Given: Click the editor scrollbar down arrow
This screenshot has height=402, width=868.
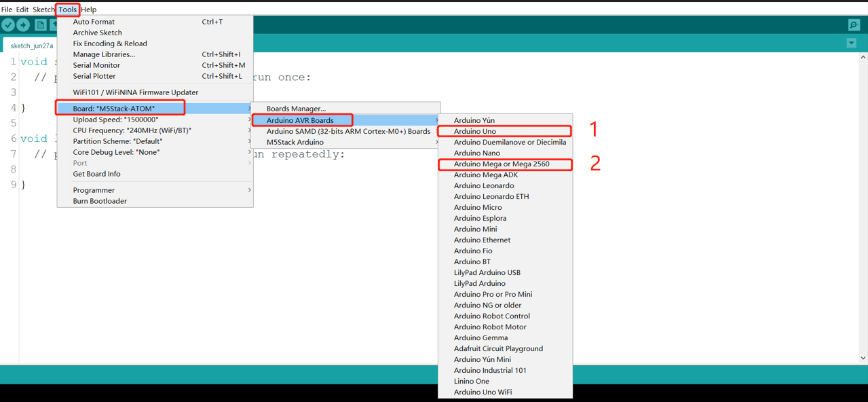Looking at the screenshot, I should point(863,358).
